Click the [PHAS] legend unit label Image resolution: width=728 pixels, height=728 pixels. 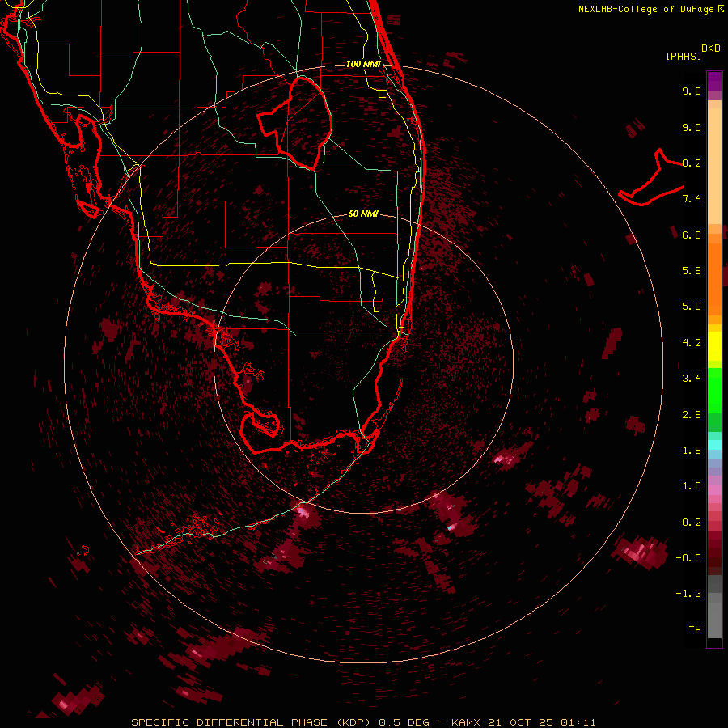pos(684,56)
